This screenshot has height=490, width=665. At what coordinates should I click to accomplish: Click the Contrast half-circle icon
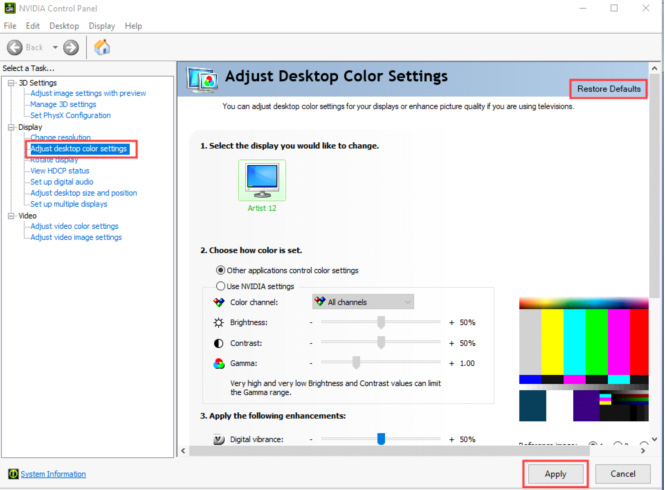218,343
